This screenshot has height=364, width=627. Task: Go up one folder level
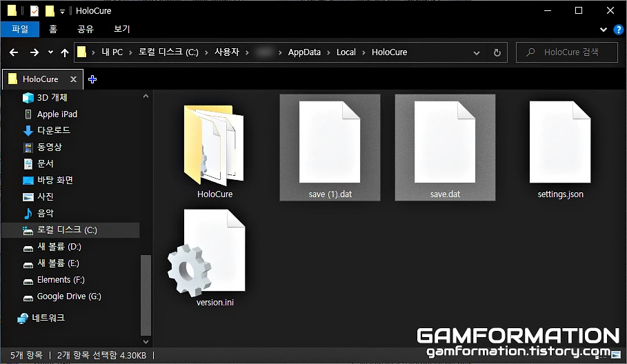(65, 52)
